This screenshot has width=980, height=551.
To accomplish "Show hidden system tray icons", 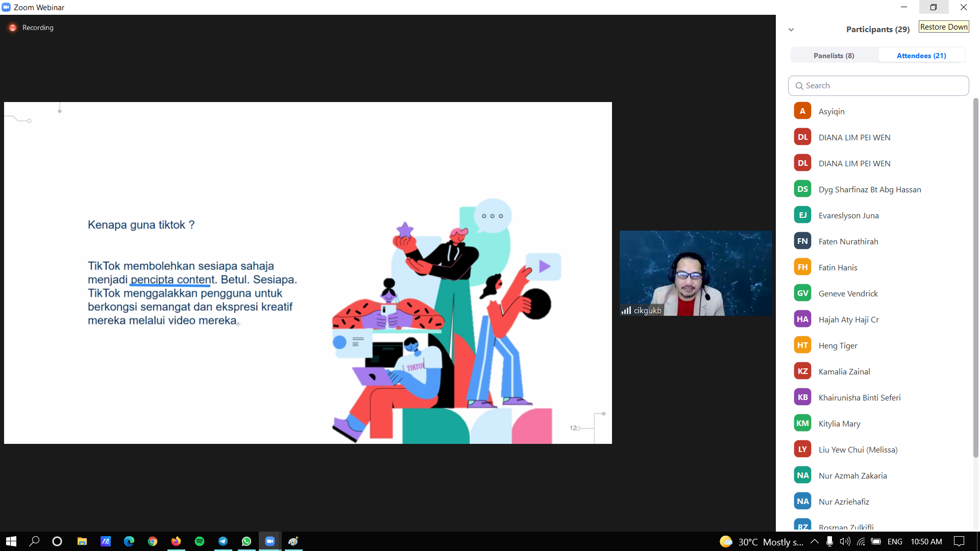I will [815, 541].
